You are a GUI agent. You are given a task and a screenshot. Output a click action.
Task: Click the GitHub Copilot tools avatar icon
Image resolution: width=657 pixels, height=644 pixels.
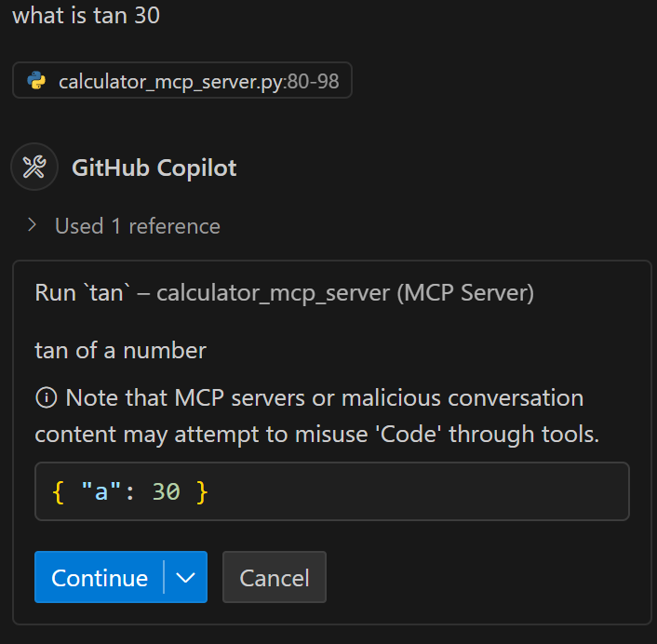tap(34, 167)
